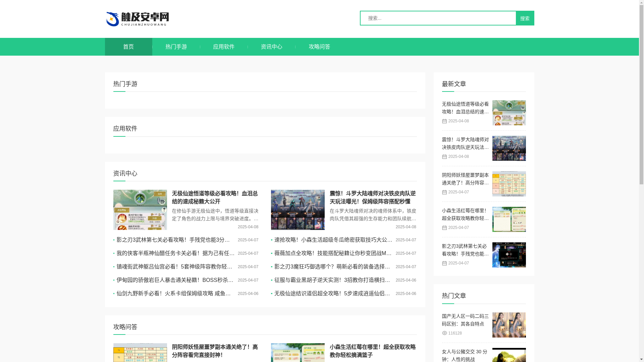
Task: Open the 小森生活红莓 sidebar thumbnail
Action: click(x=509, y=220)
